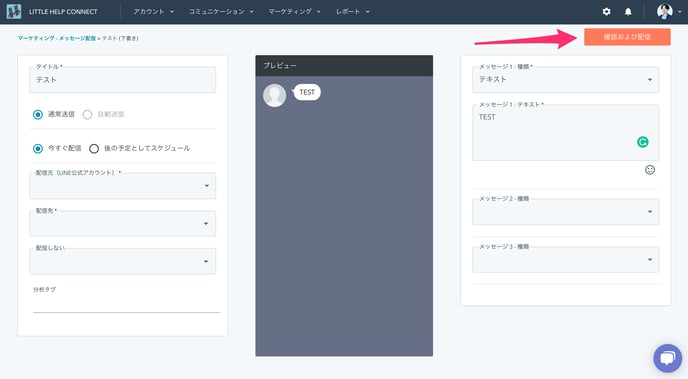Screen dimensions: 688x379
Task: Open the レポート menu
Action: click(x=353, y=12)
